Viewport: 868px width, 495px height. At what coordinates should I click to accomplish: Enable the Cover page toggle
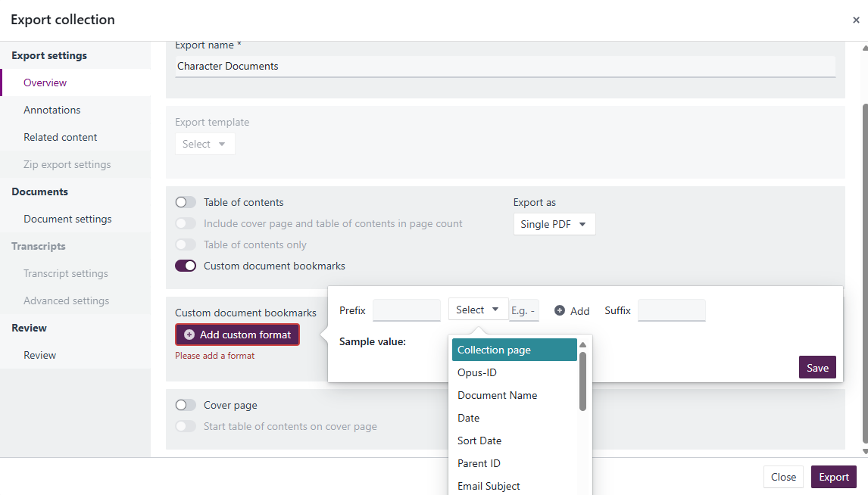point(186,406)
